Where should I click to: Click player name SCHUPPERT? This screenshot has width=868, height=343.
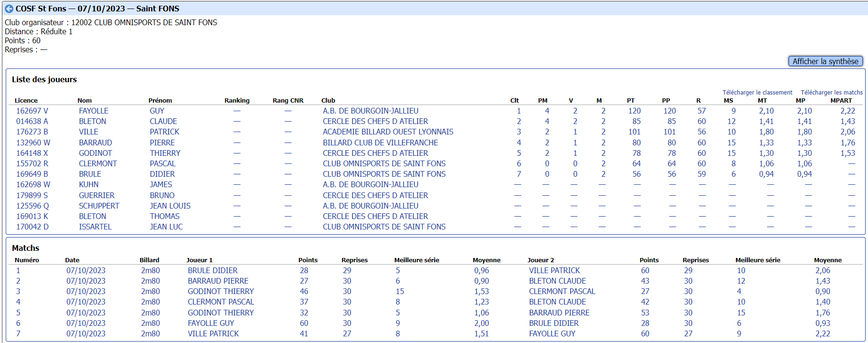[99, 206]
